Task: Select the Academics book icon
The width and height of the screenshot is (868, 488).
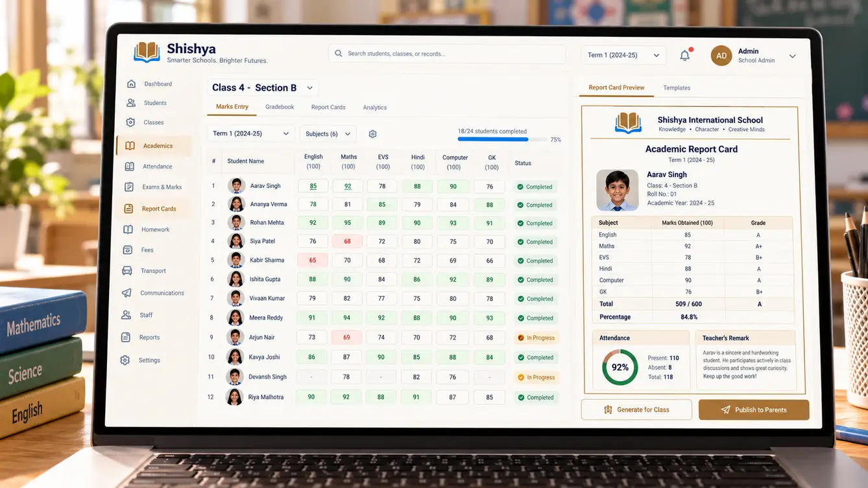Action: tap(130, 146)
